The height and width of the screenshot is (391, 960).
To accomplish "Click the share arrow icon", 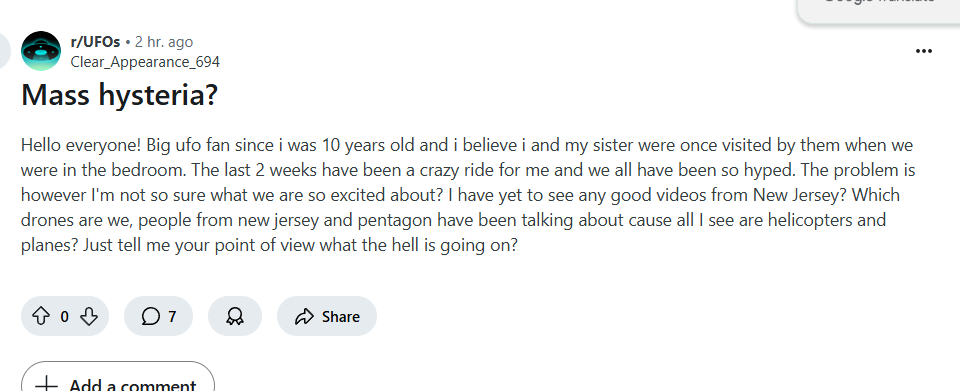I will click(x=304, y=316).
